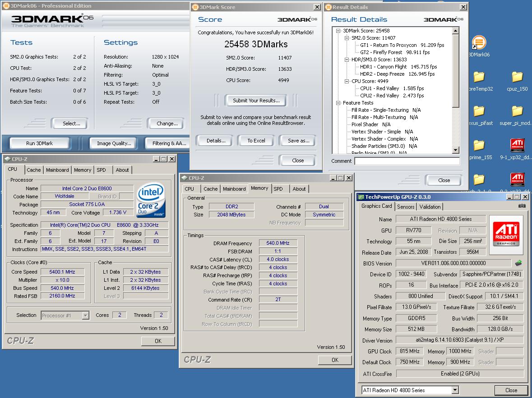The width and height of the screenshot is (532, 398).
Task: Click the Comment input field
Action: click(x=407, y=161)
